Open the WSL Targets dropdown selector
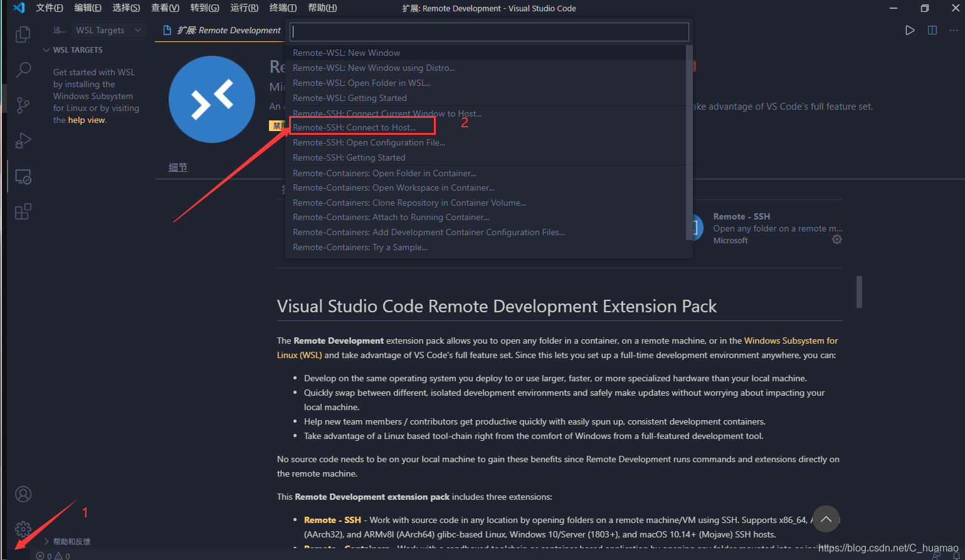The height and width of the screenshot is (560, 965). [x=109, y=30]
